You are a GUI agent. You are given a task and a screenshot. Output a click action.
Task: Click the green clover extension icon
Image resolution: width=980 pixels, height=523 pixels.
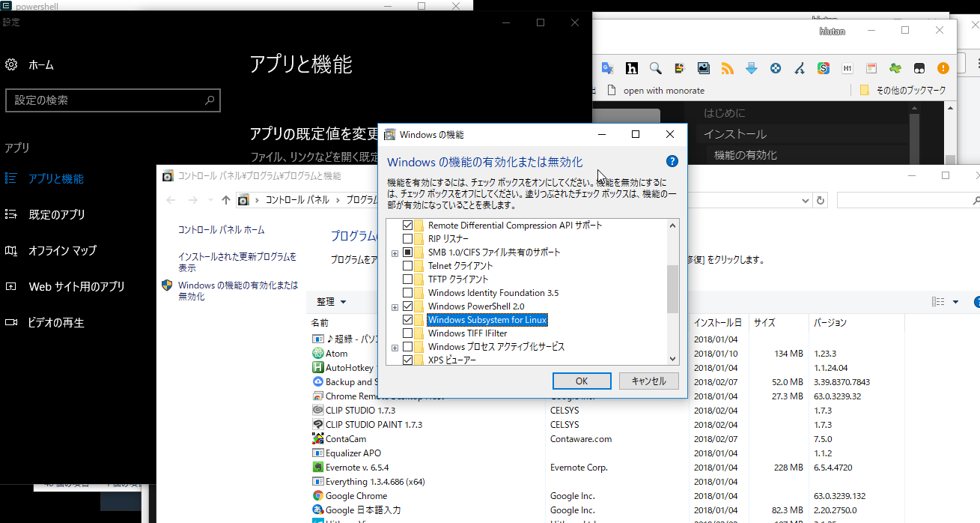click(895, 68)
